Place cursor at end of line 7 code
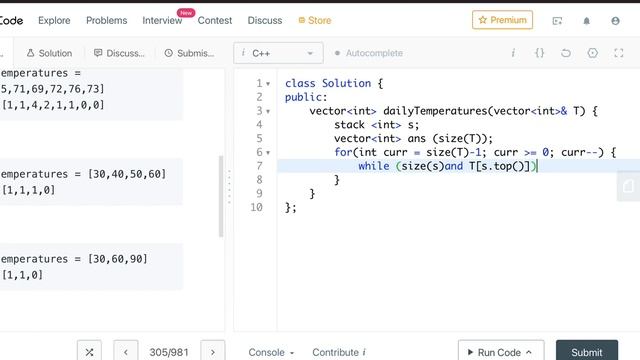 (x=537, y=166)
